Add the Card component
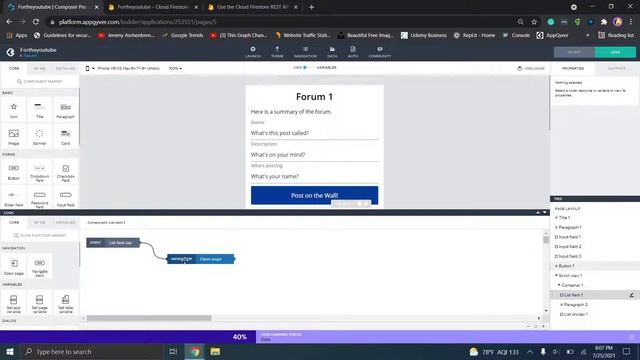Image resolution: width=640 pixels, height=360 pixels. [65, 137]
